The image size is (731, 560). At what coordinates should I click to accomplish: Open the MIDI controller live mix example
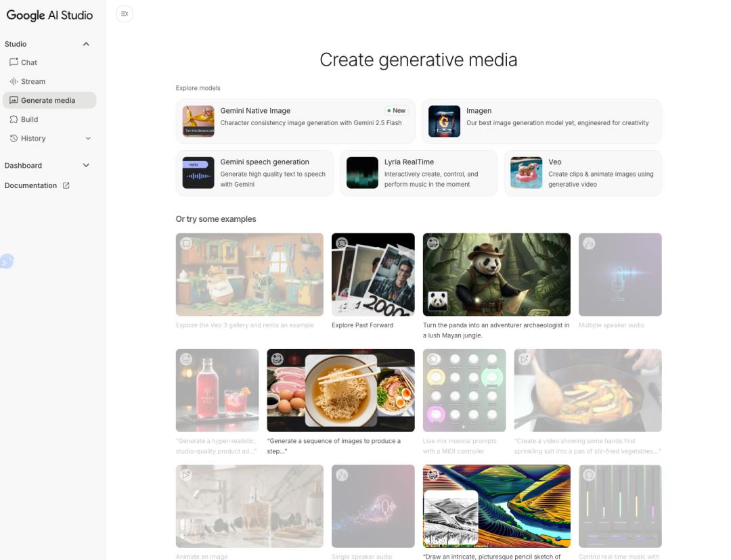point(464,390)
